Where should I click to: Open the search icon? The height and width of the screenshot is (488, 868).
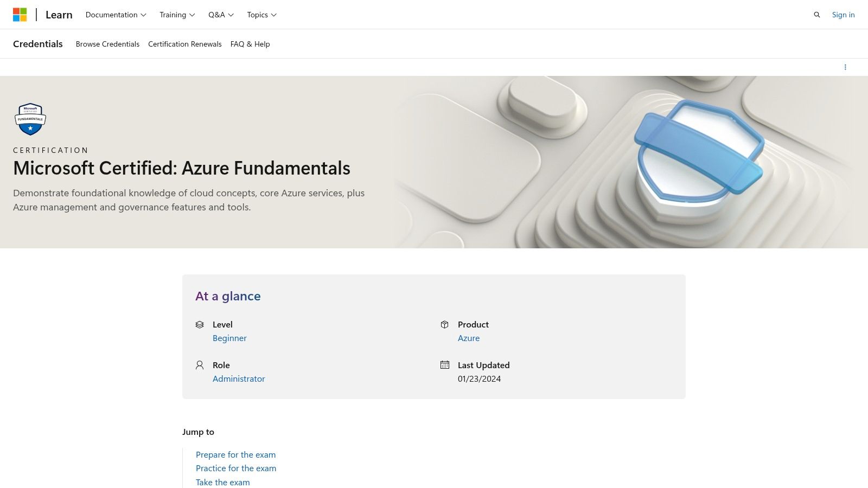[817, 15]
